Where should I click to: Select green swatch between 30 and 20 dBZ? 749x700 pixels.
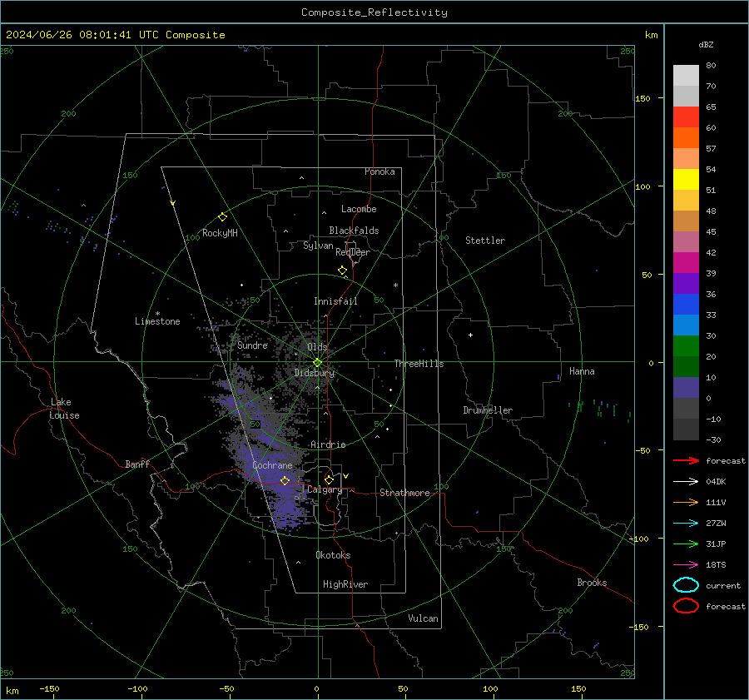pyautogui.click(x=686, y=346)
